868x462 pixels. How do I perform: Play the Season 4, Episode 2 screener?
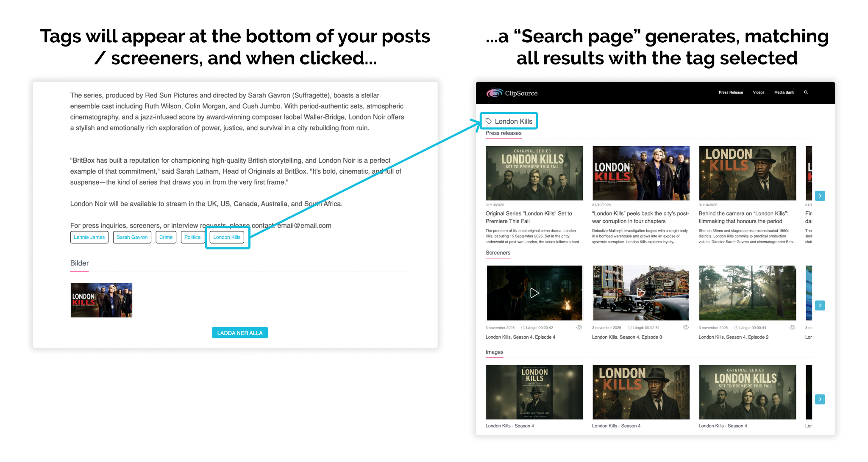[x=747, y=293]
